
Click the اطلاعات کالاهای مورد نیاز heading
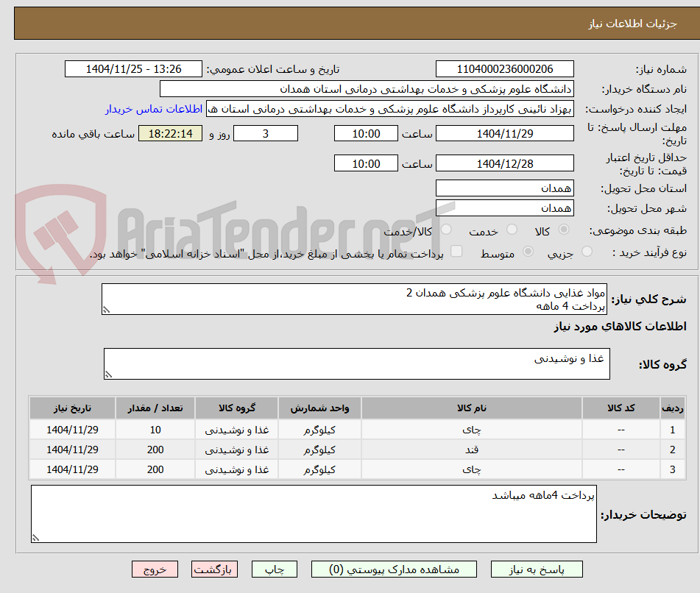(620, 327)
